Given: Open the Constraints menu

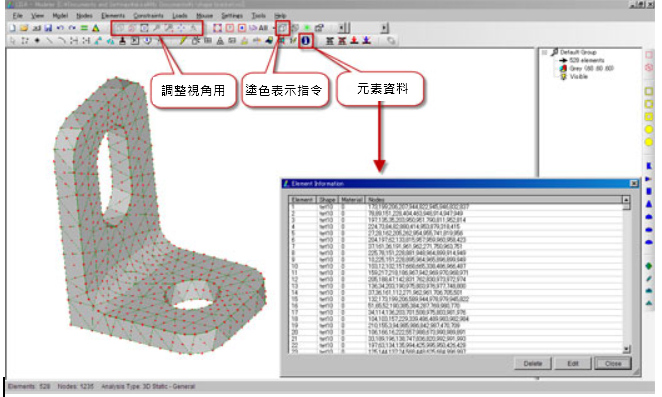Looking at the screenshot, I should [x=148, y=16].
